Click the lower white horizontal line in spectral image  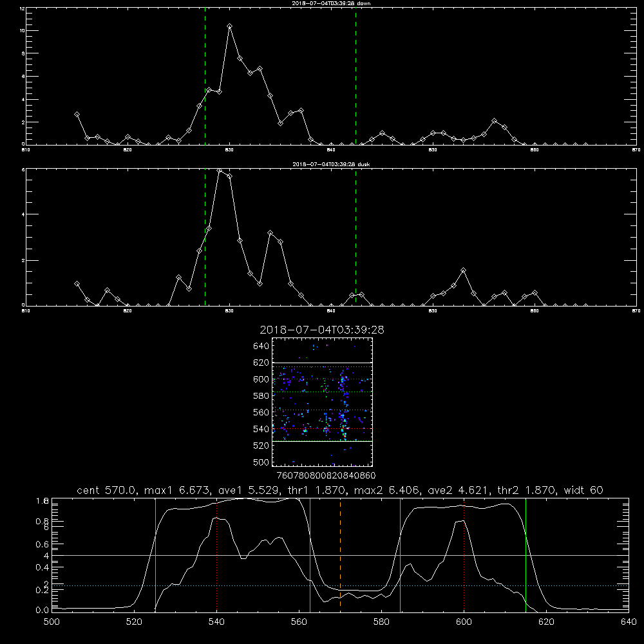(323, 442)
